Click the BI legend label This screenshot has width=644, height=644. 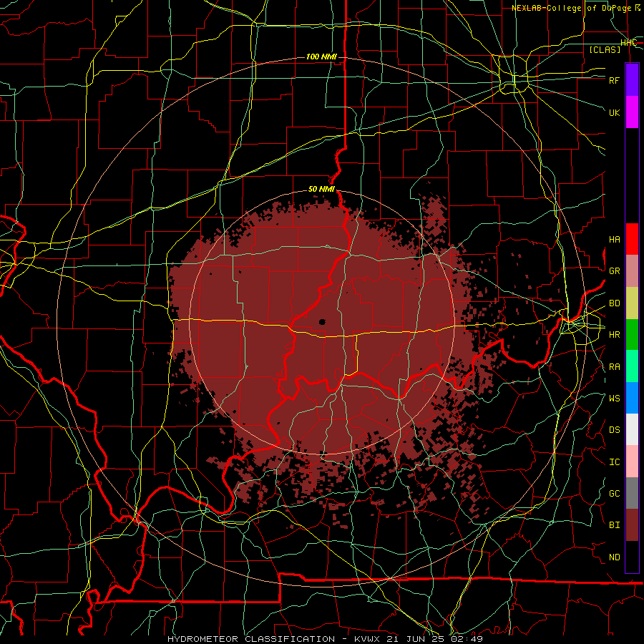pyautogui.click(x=614, y=525)
